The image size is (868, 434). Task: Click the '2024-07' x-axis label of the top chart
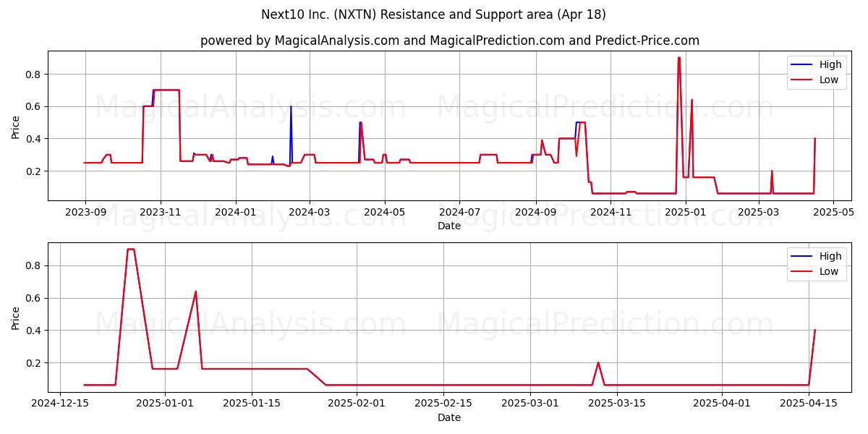click(x=459, y=213)
